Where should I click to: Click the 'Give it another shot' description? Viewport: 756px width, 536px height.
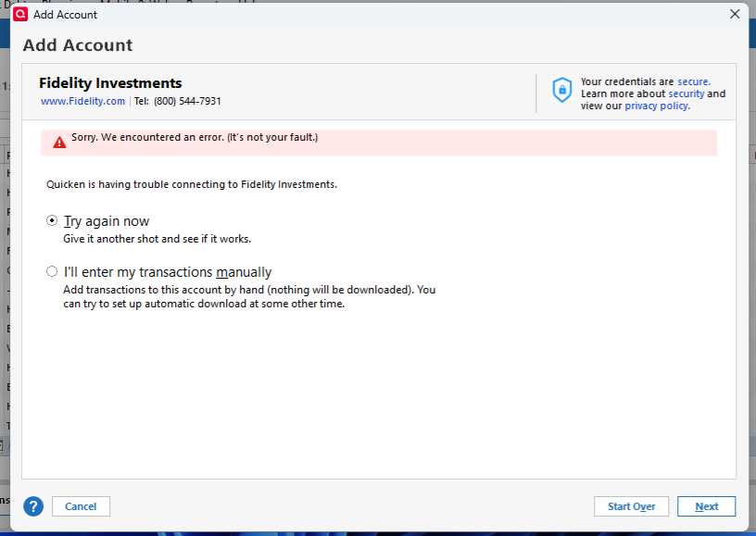(157, 239)
